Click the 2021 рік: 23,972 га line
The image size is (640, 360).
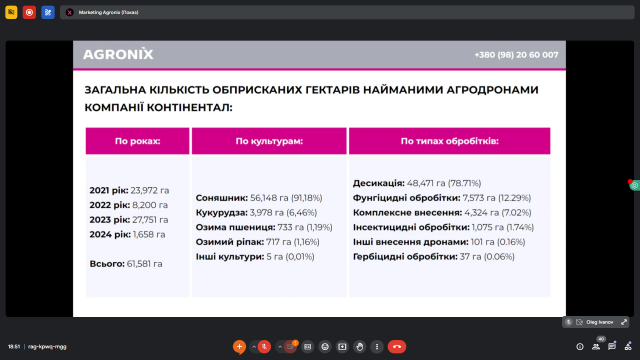pos(129,190)
